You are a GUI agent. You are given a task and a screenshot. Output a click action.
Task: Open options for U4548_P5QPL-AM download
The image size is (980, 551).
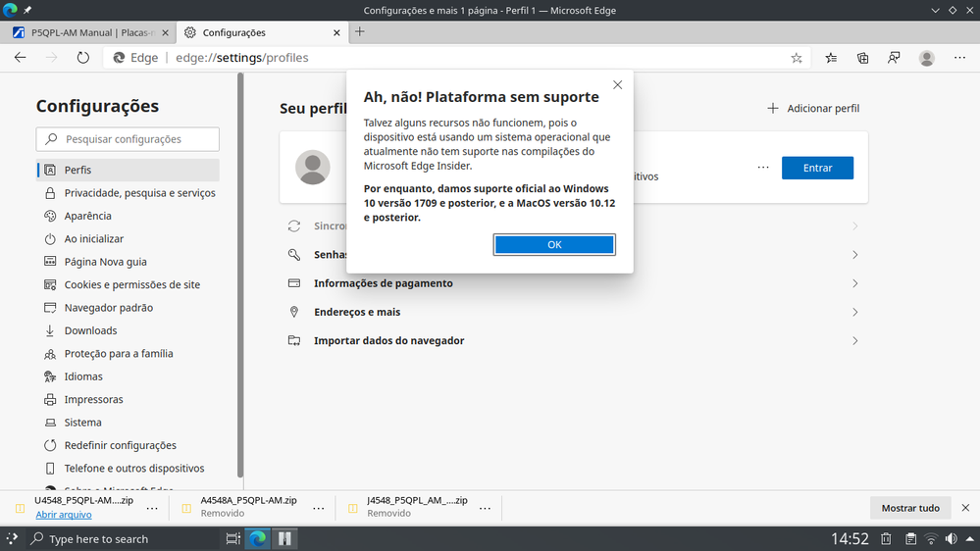click(x=152, y=508)
